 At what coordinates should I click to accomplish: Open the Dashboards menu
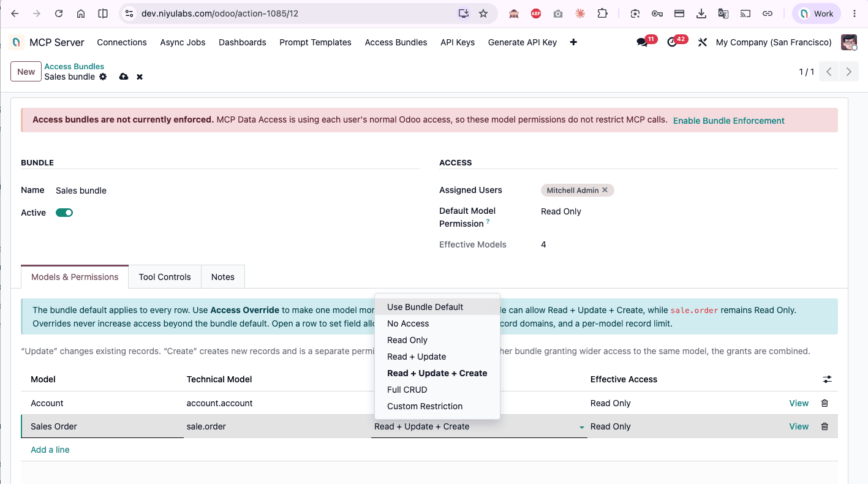pos(243,42)
